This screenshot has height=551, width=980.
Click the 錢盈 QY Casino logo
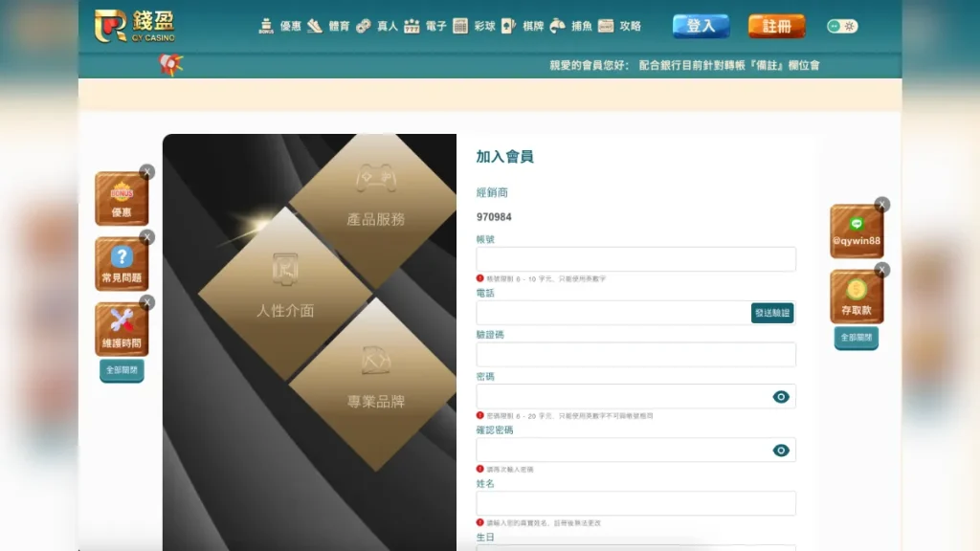[135, 26]
